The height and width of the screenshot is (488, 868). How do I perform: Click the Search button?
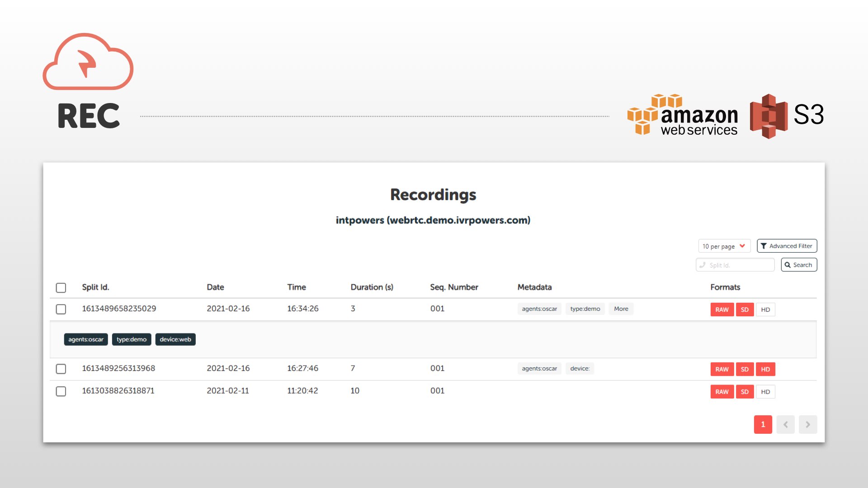[x=798, y=265]
